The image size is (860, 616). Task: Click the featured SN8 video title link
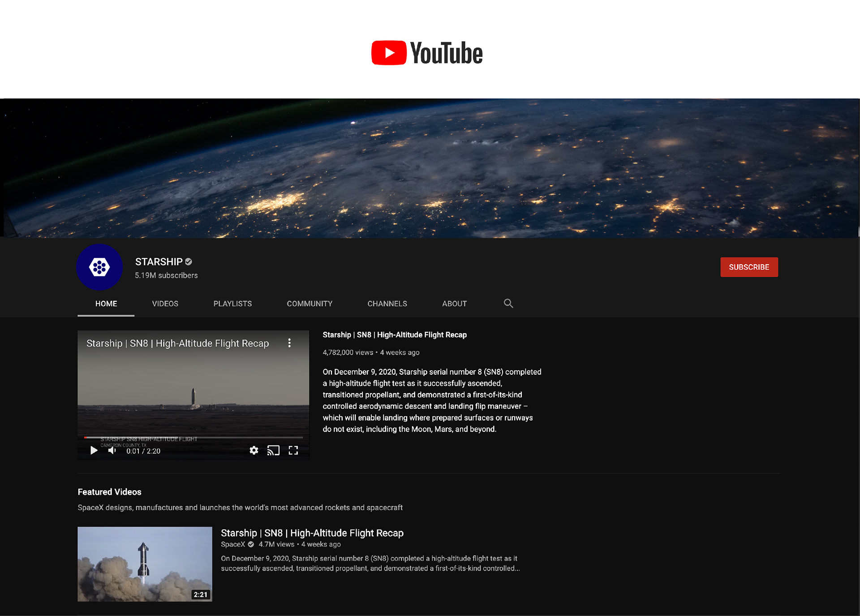click(x=312, y=533)
